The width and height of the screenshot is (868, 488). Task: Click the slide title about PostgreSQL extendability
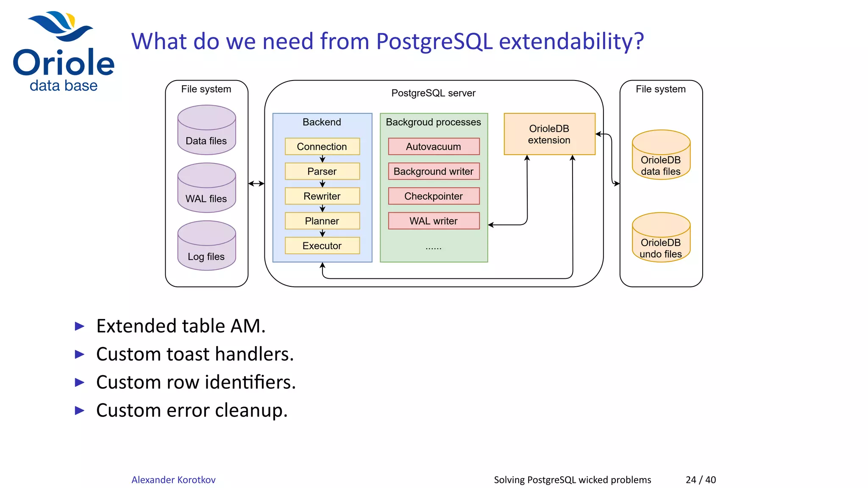[387, 42]
